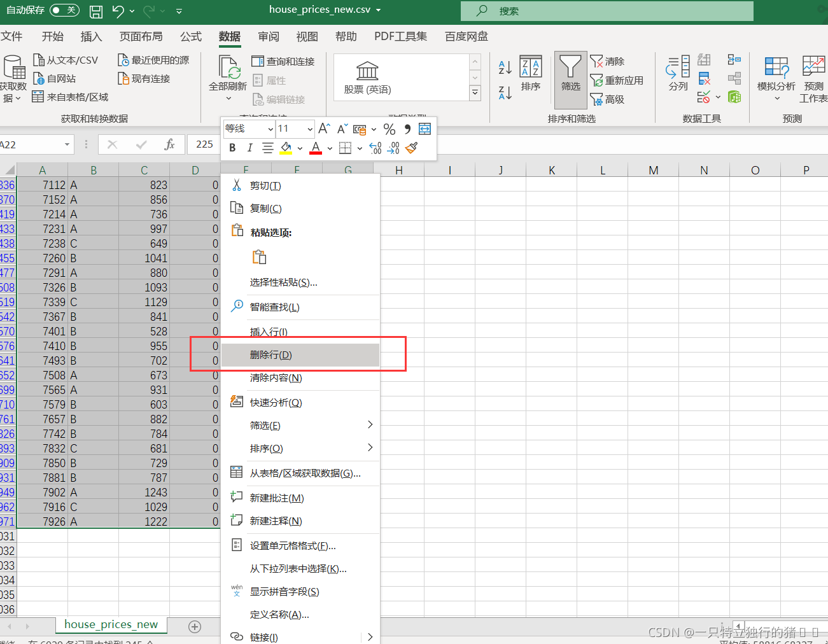Choose 删除行(D) from context menu
This screenshot has height=644, width=828.
click(x=300, y=354)
